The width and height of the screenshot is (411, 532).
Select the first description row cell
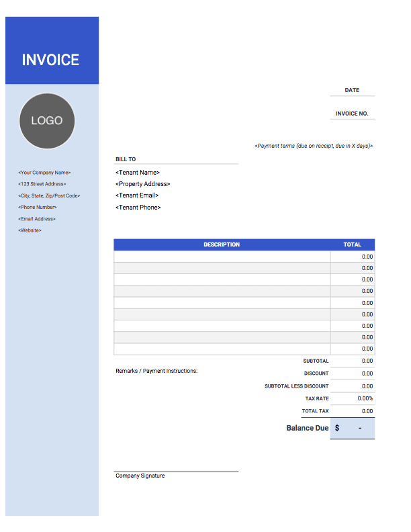[222, 257]
